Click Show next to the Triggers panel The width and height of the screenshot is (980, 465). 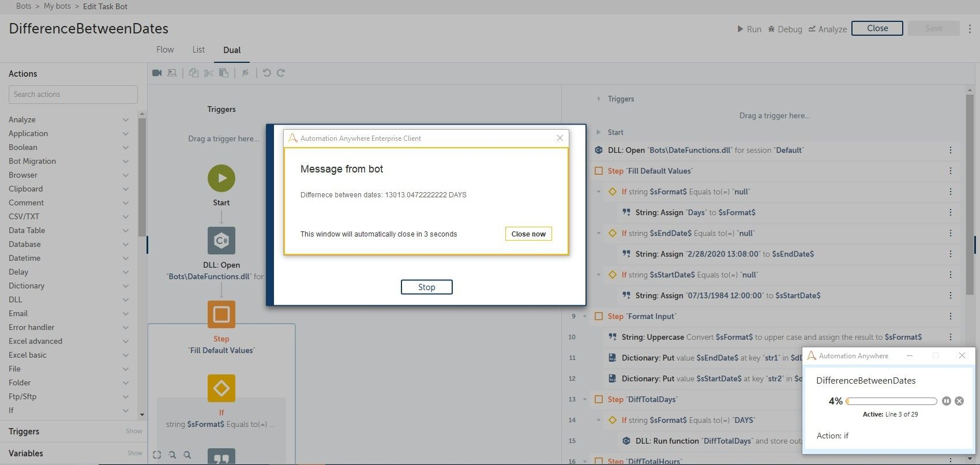pos(134,431)
